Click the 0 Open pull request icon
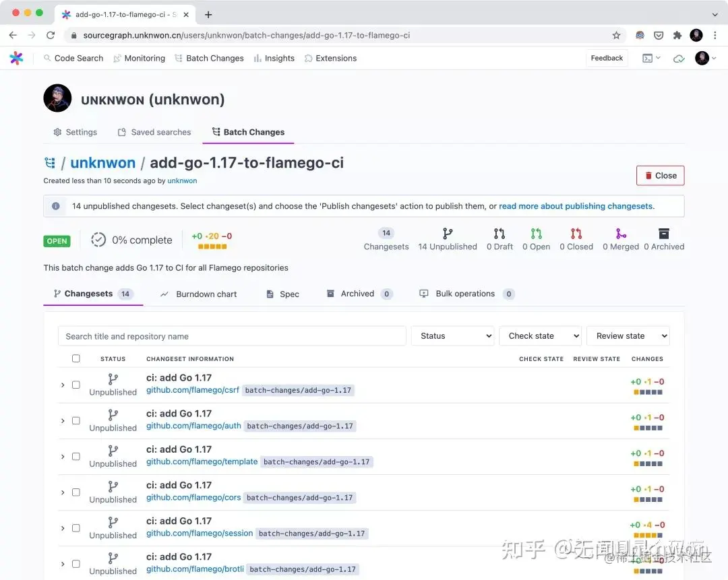 537,233
